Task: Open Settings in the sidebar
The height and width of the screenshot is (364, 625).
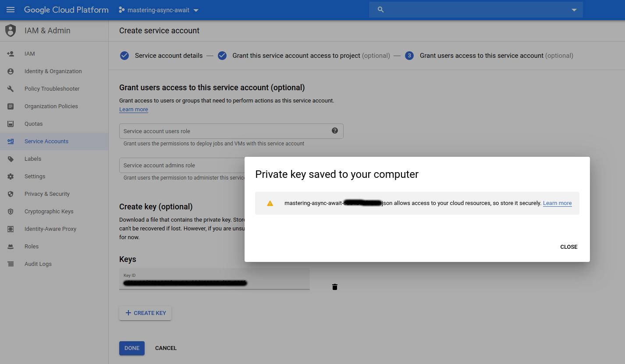Action: click(54, 177)
